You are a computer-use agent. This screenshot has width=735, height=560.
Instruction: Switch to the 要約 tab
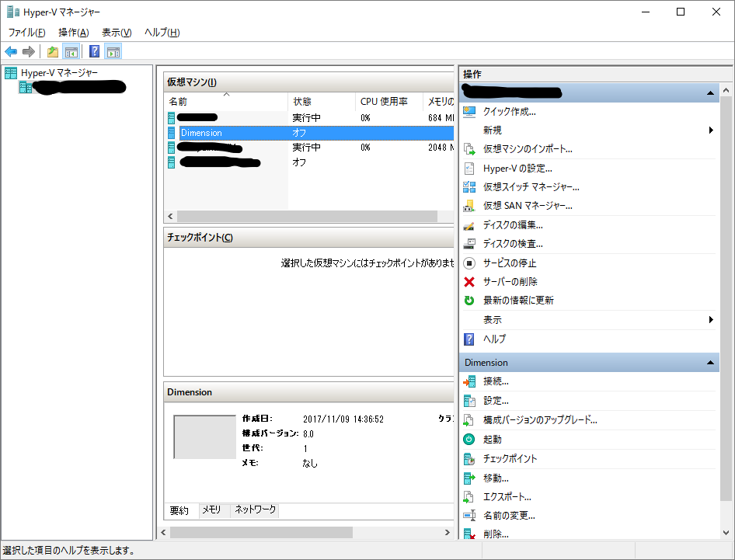179,510
